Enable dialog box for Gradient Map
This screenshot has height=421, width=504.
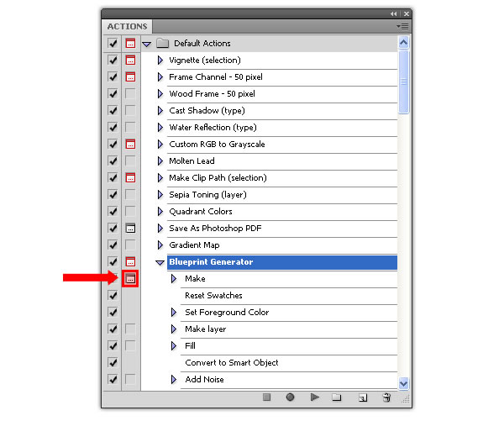click(x=130, y=245)
